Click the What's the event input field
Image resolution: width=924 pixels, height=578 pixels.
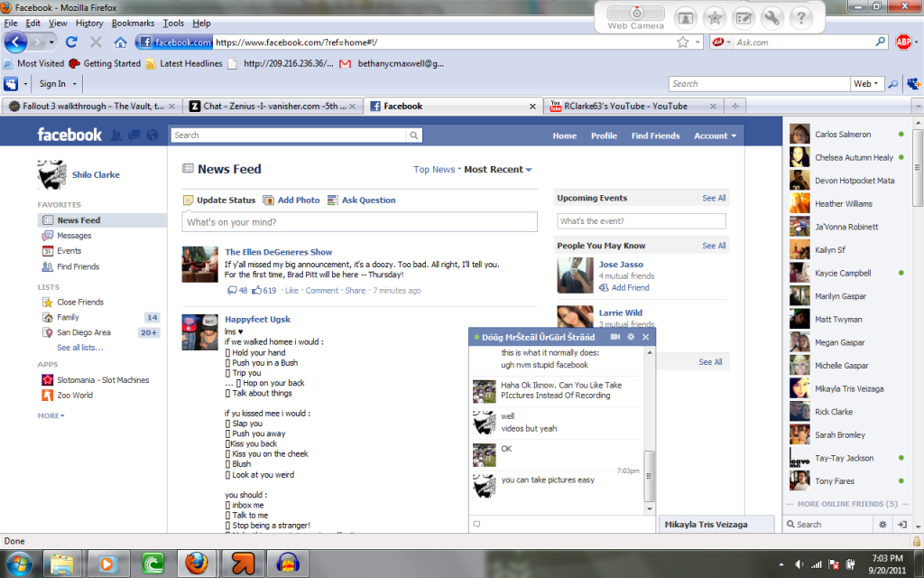pos(642,221)
